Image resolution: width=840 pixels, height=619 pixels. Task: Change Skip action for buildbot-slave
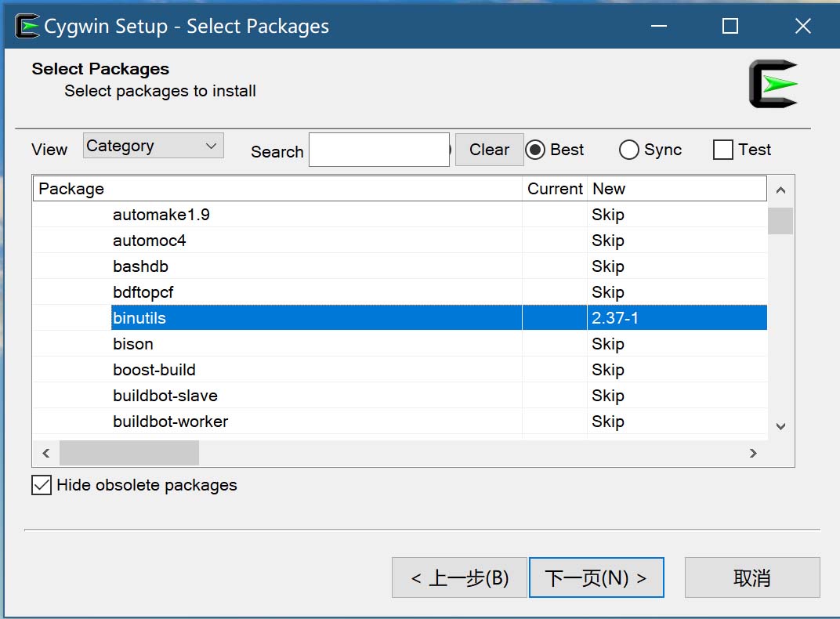[x=608, y=396]
